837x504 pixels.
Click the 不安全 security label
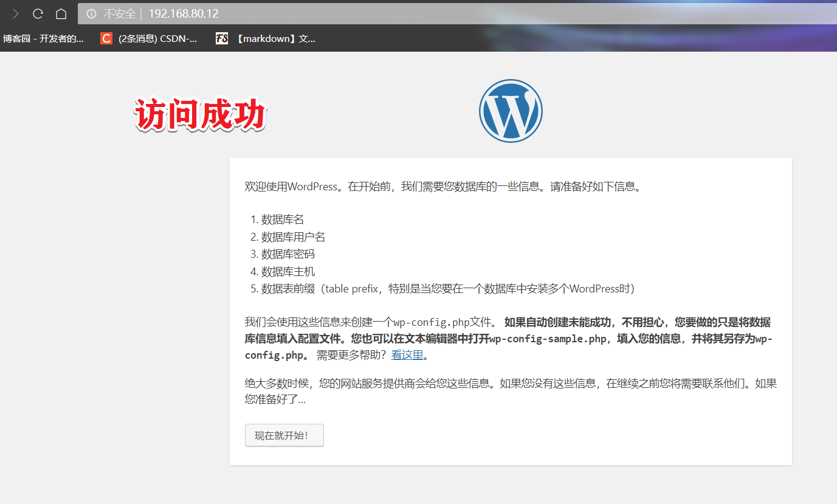(120, 13)
